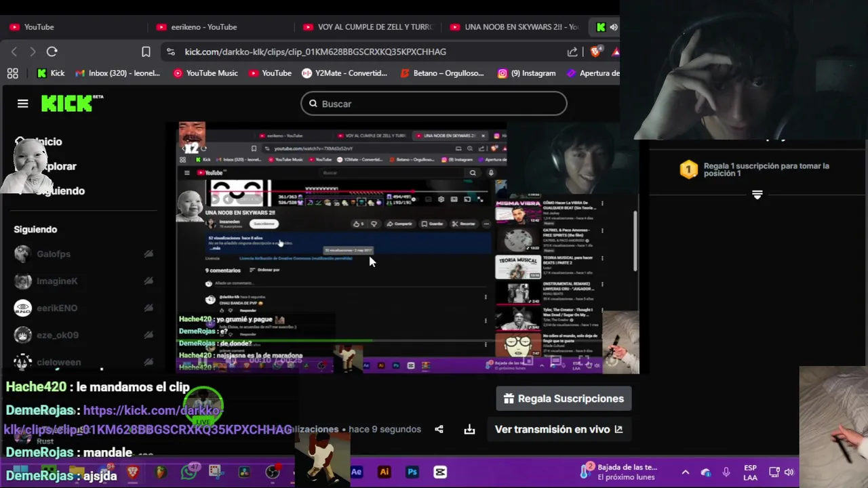Open the eerikENO followed channel

click(84, 308)
